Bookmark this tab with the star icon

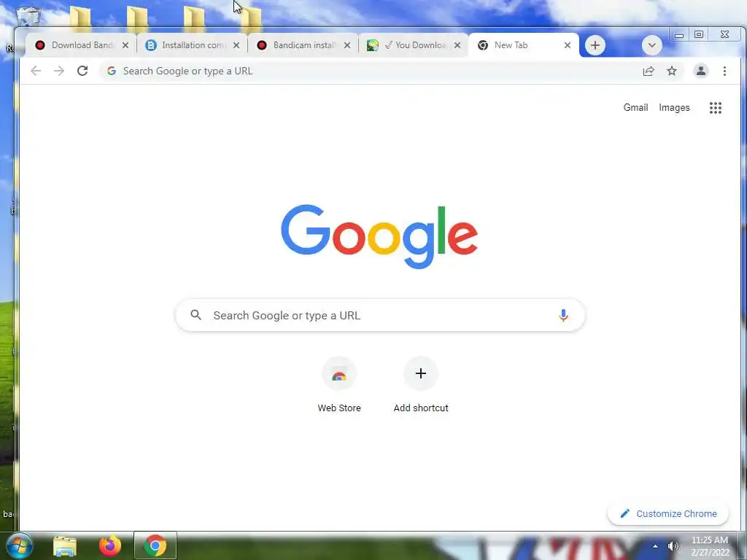pyautogui.click(x=672, y=71)
